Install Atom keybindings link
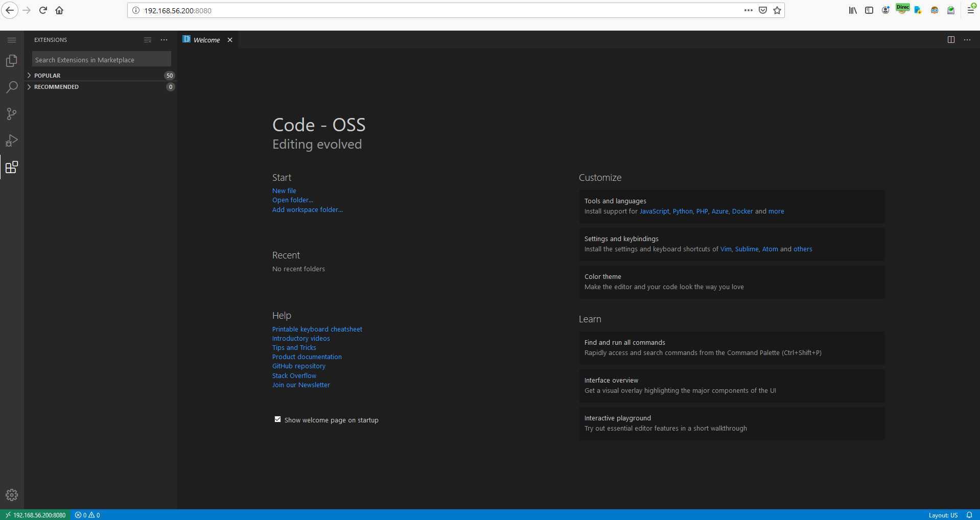 click(770, 249)
